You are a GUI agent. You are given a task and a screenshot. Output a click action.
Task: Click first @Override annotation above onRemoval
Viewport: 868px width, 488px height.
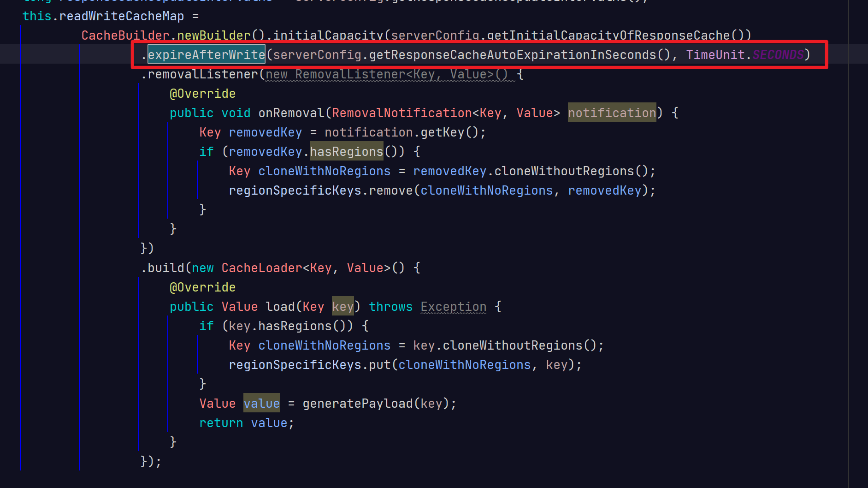click(x=203, y=94)
